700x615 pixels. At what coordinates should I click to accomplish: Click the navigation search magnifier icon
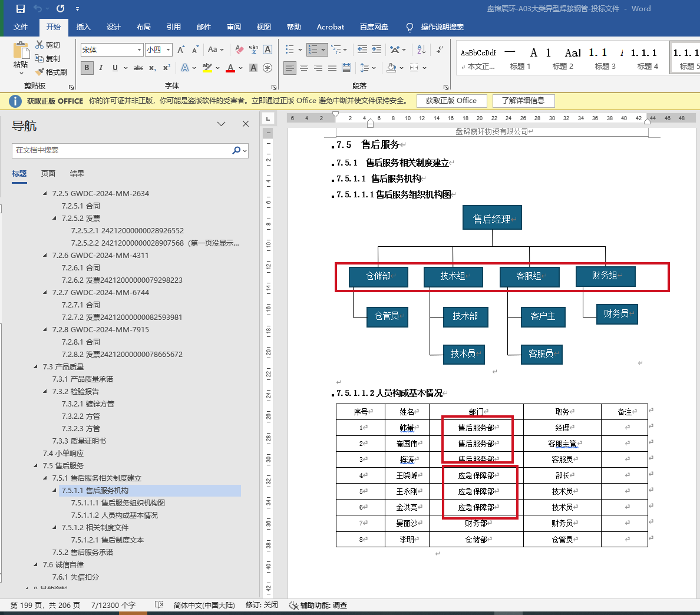click(236, 150)
